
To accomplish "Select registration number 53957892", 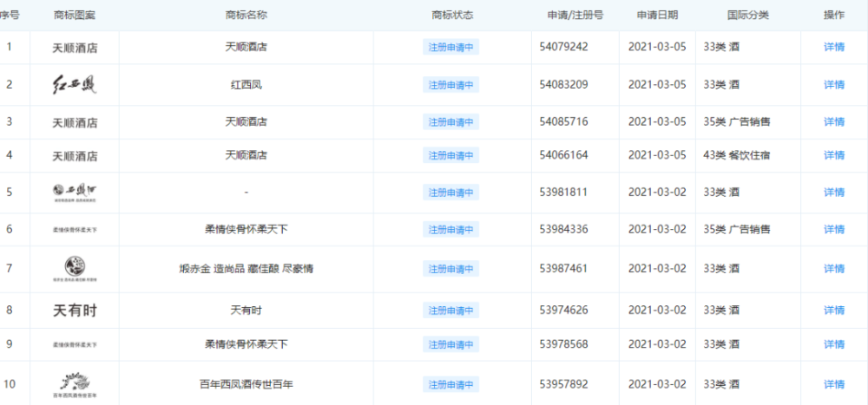I will point(563,384).
